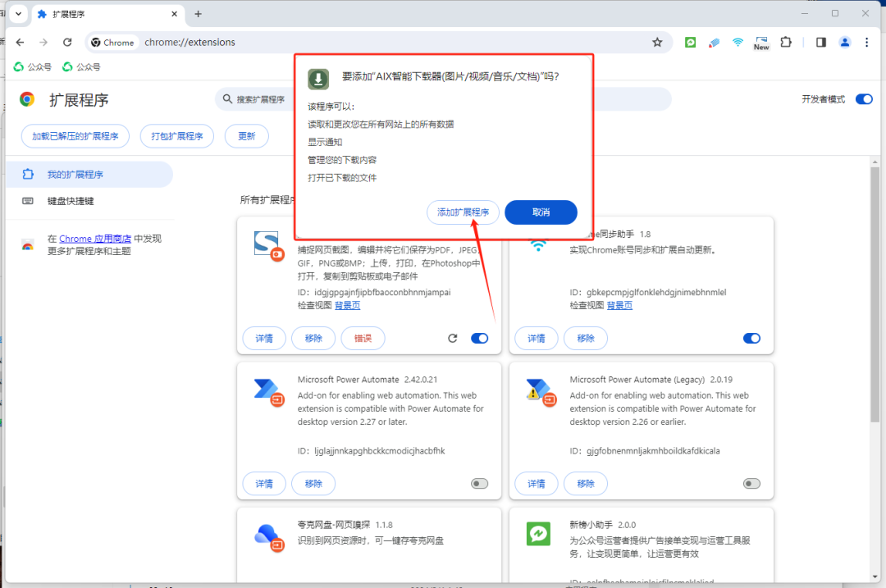
Task: Close the 扩展程序 tab
Action: point(175,14)
